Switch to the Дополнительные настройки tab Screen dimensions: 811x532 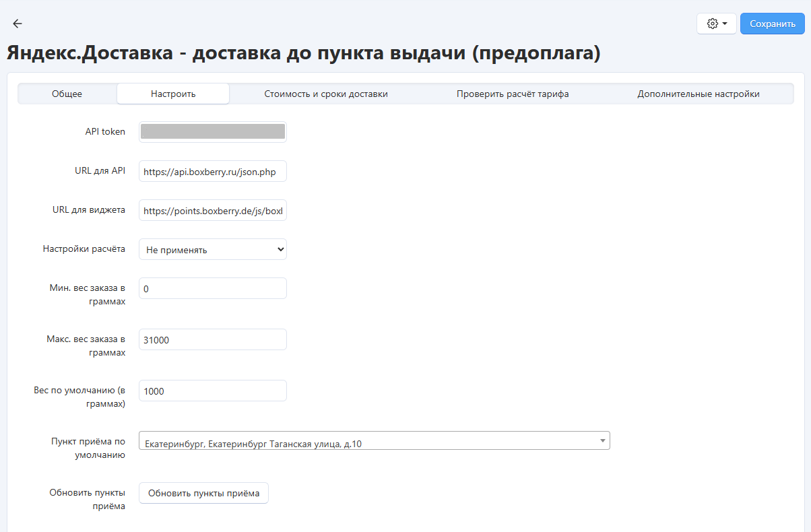click(x=699, y=94)
